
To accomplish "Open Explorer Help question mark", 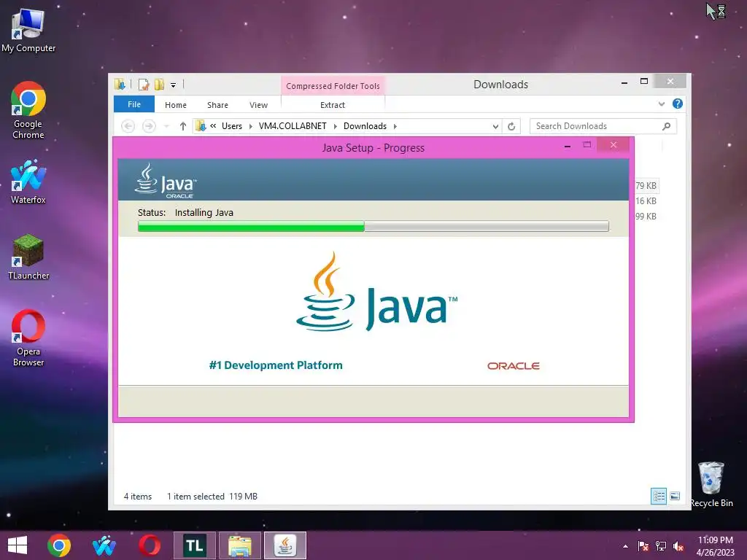I will (x=678, y=104).
